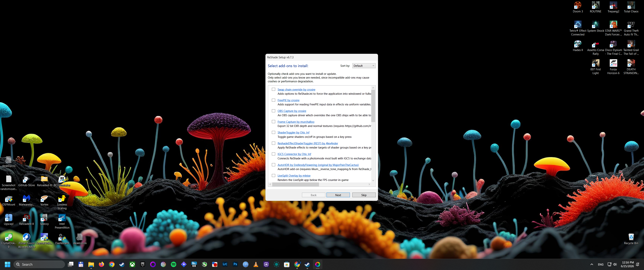The width and height of the screenshot is (644, 270).
Task: Click the scroll up arrow of add-on list
Action: click(373, 88)
